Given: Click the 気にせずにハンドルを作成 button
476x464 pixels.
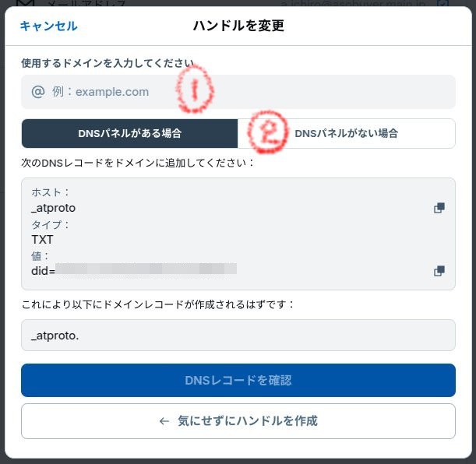Looking at the screenshot, I should click(x=238, y=421).
